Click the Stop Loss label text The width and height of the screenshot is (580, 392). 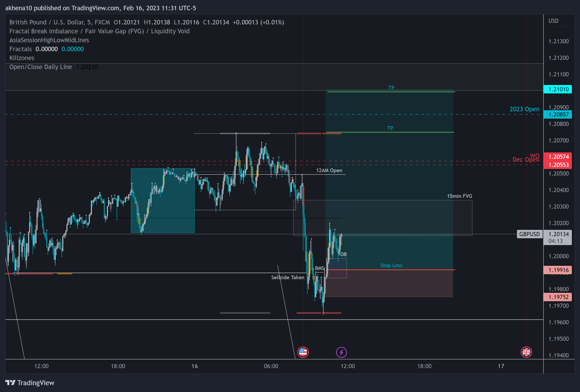[x=391, y=265]
